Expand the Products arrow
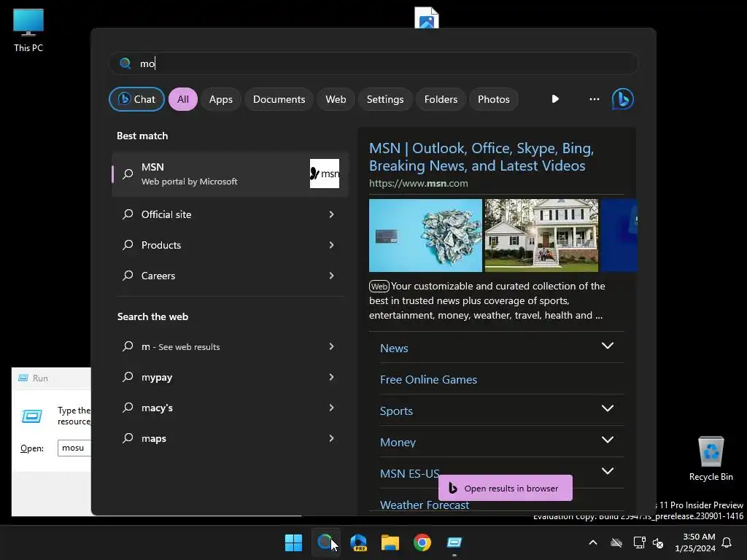The width and height of the screenshot is (747, 560). (x=332, y=245)
